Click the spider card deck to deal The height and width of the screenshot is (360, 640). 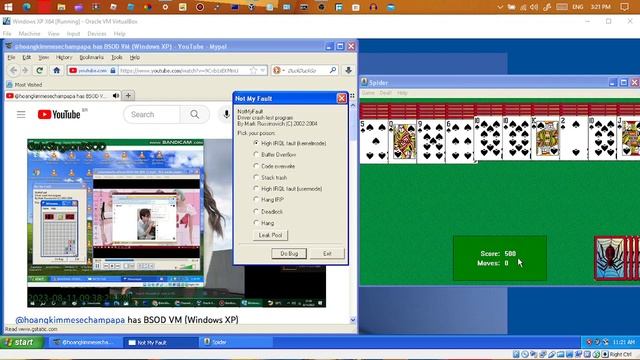[616, 258]
